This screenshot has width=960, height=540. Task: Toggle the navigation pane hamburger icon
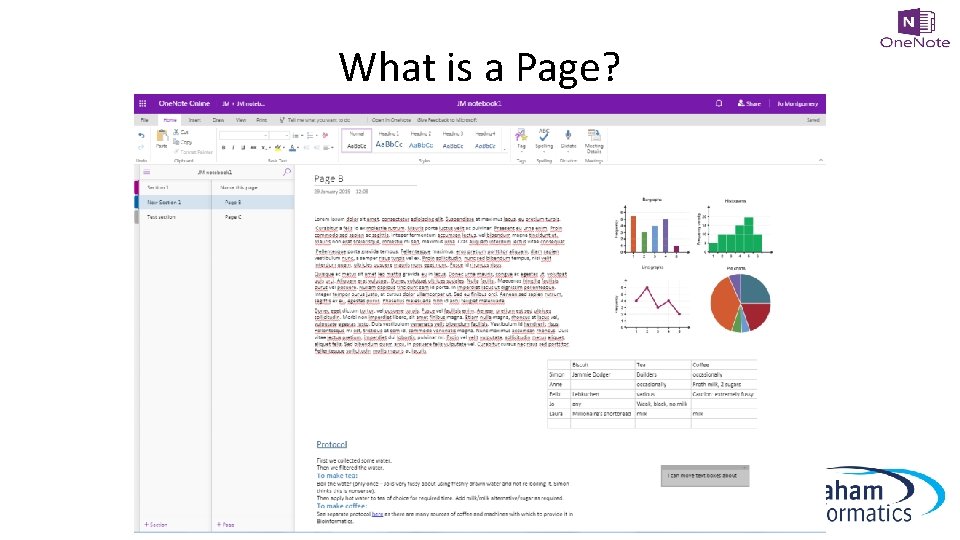click(x=147, y=172)
